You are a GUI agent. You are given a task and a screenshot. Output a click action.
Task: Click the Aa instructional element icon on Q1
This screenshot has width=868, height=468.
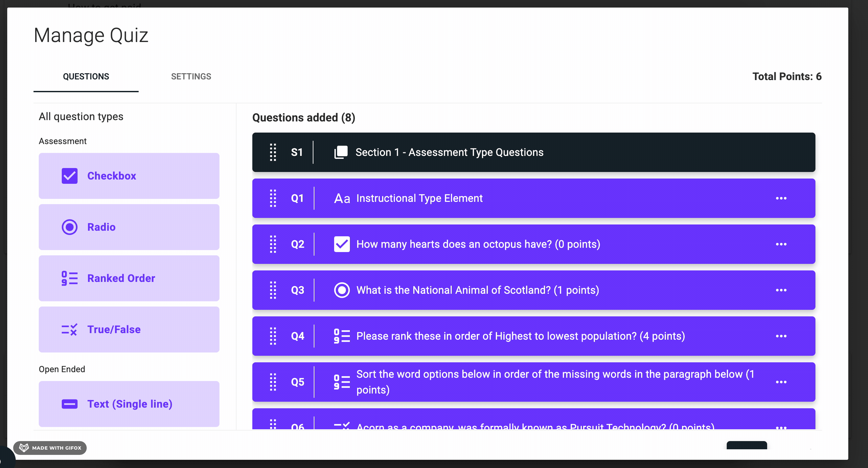click(342, 198)
